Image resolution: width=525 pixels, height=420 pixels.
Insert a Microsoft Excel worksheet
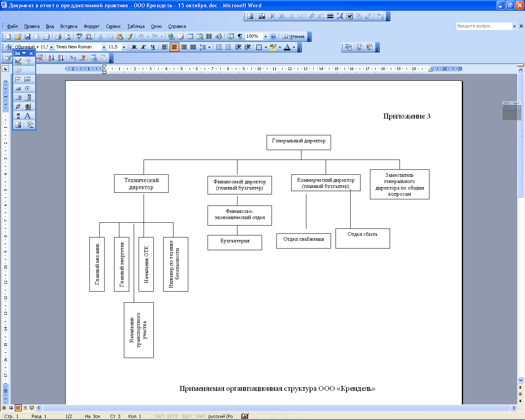pos(200,37)
